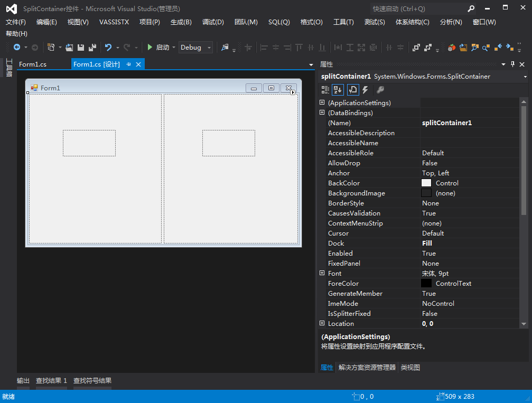Image resolution: width=532 pixels, height=403 pixels.
Task: Click the Navigate Backward arrow icon
Action: coord(16,48)
